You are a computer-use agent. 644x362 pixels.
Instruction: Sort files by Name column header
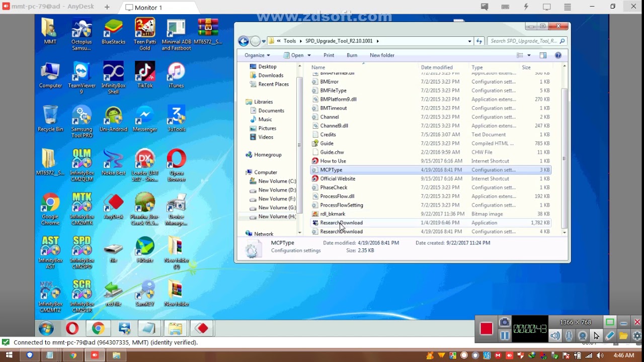pos(364,67)
